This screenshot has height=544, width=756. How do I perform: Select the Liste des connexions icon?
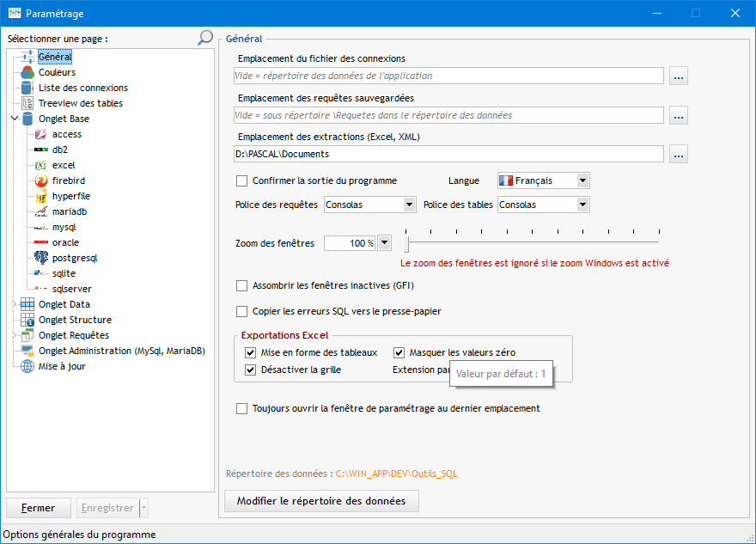(x=27, y=88)
